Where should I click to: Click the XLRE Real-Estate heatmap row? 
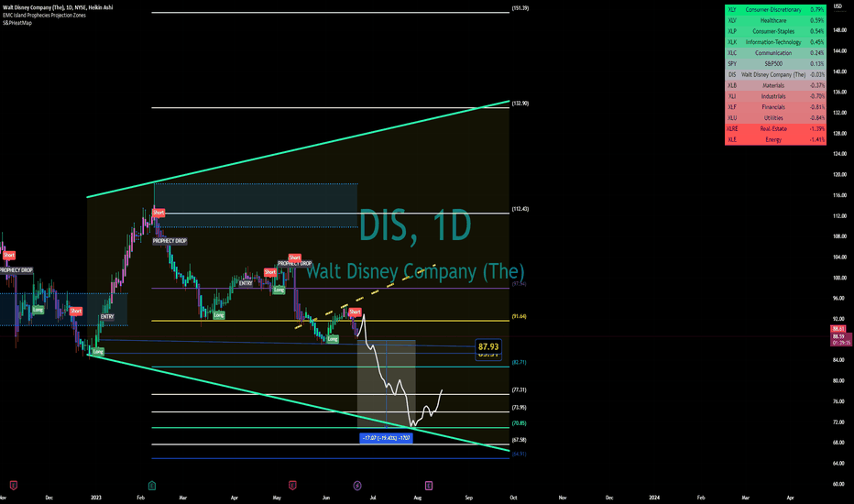(775, 128)
